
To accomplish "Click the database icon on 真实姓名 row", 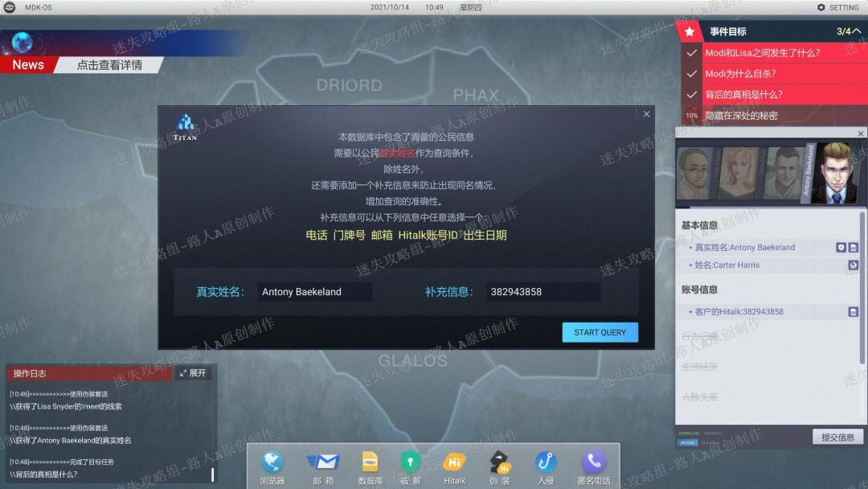I will [x=853, y=248].
